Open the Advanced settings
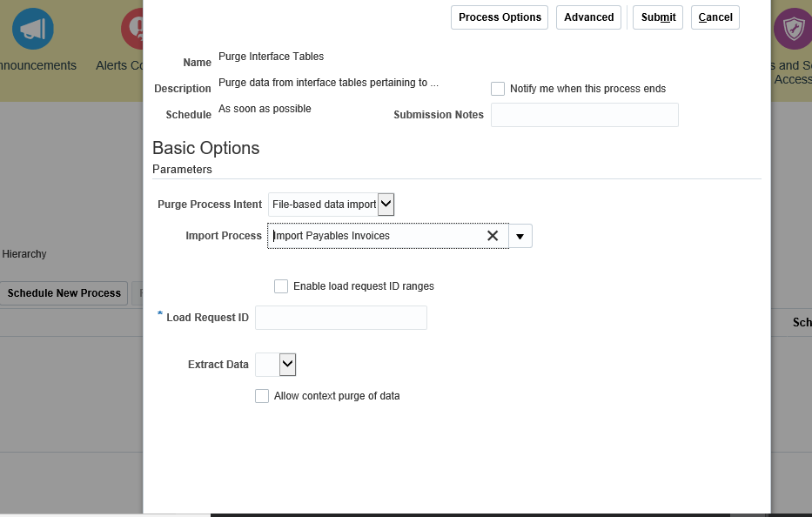Viewport: 812px width, 517px height. click(x=588, y=17)
